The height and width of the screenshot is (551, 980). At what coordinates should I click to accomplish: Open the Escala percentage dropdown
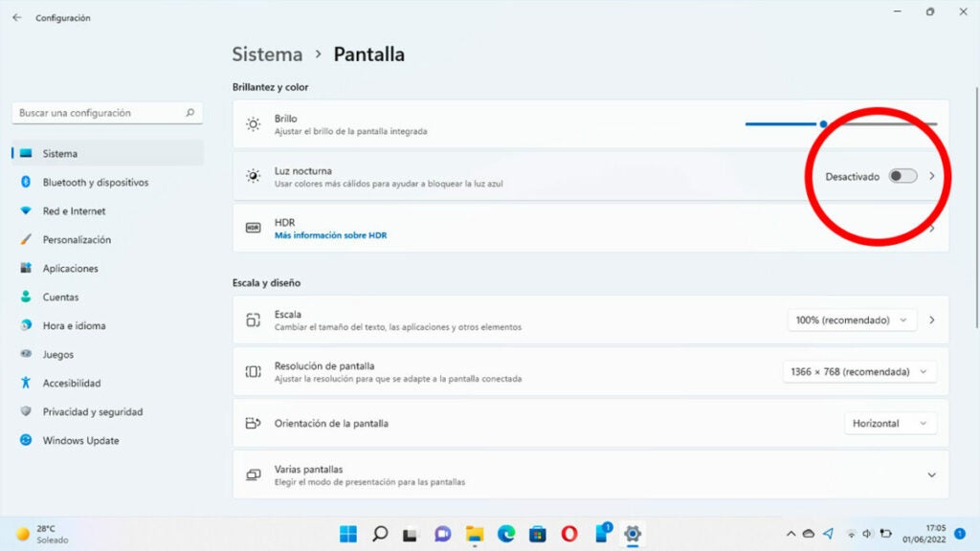pos(852,320)
